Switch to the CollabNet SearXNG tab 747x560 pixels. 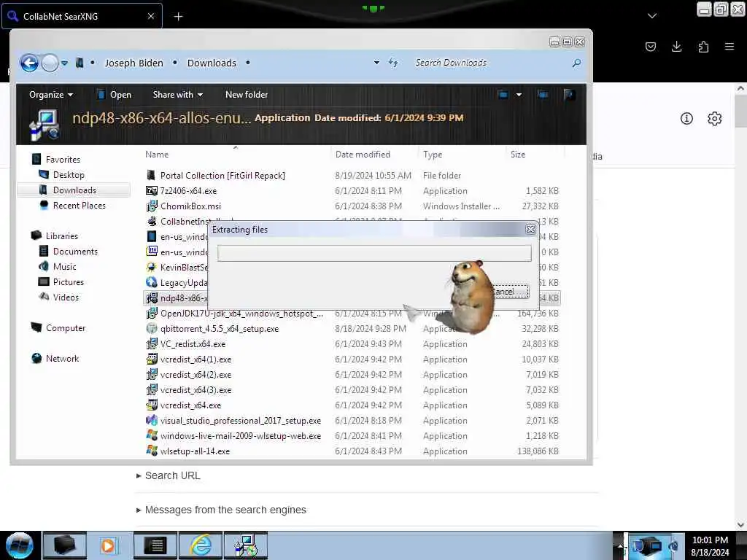click(82, 16)
